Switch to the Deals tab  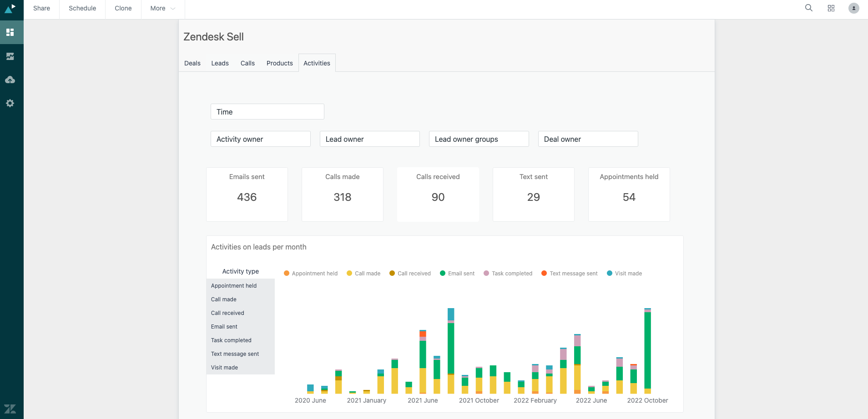192,63
